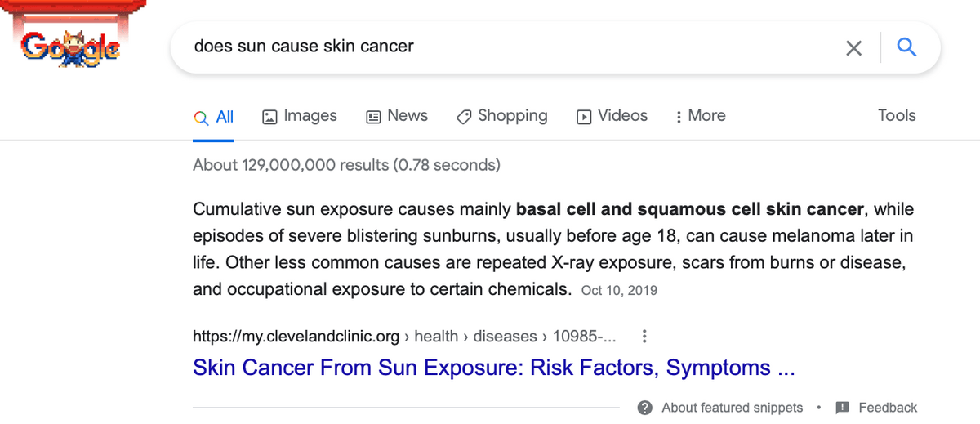Open the Tools options
The image size is (980, 424).
897,116
